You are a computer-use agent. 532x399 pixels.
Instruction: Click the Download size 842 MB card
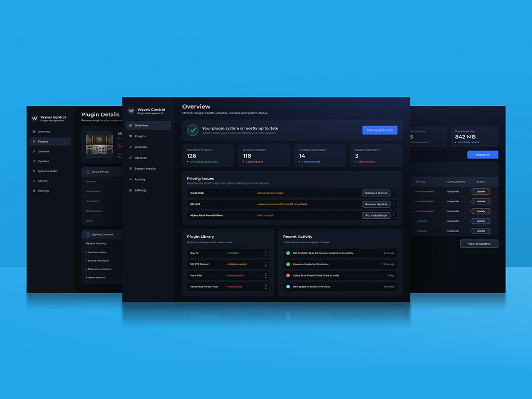point(475,137)
